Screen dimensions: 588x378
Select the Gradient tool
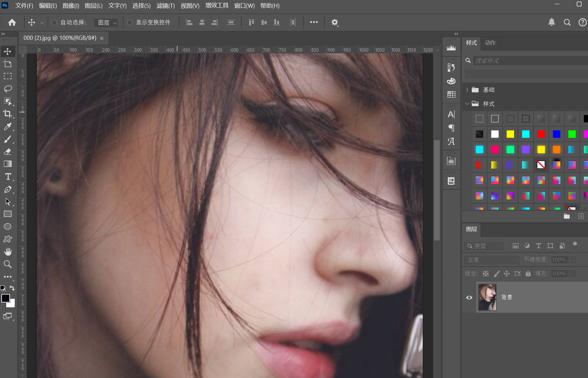click(x=8, y=164)
